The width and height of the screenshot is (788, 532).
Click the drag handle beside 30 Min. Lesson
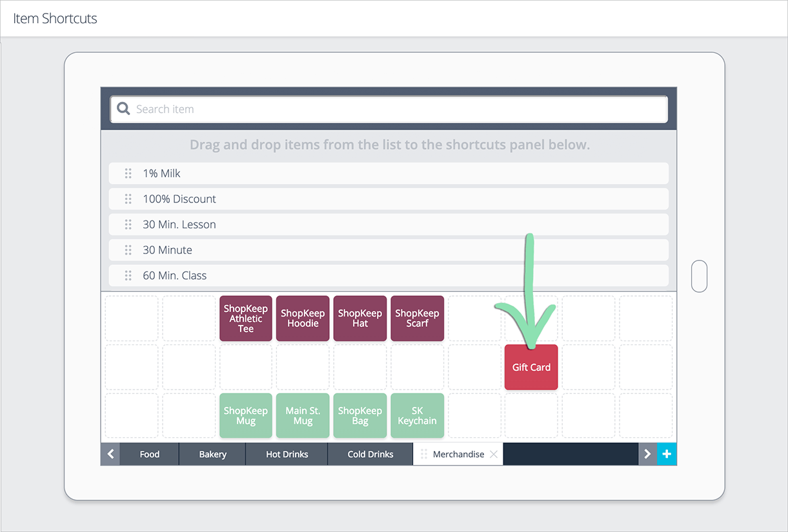coord(128,224)
